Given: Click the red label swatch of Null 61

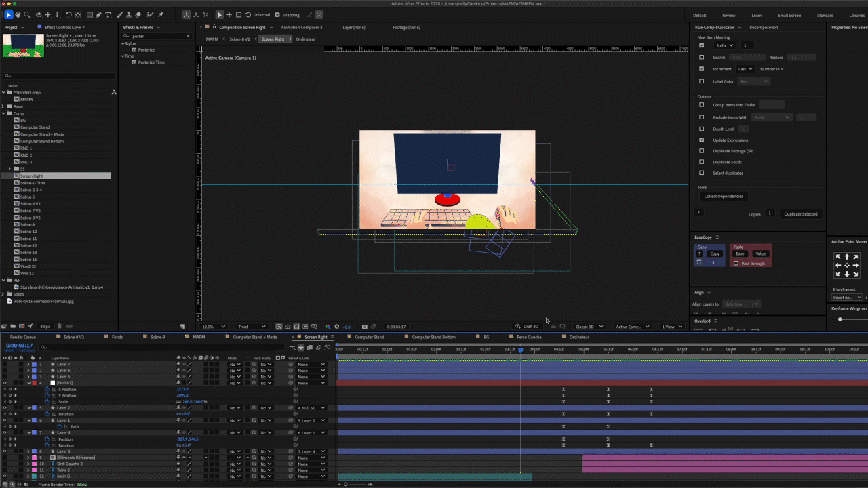Looking at the screenshot, I should (35, 383).
